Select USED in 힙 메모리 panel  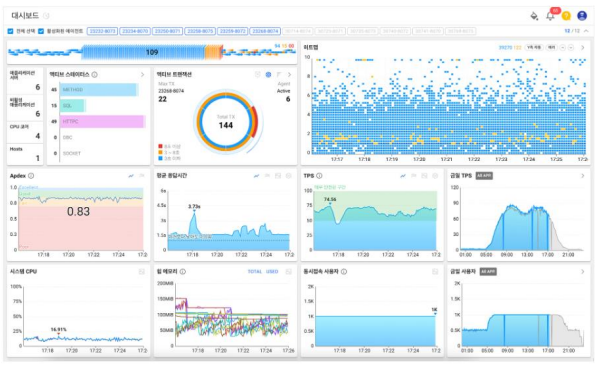click(272, 271)
